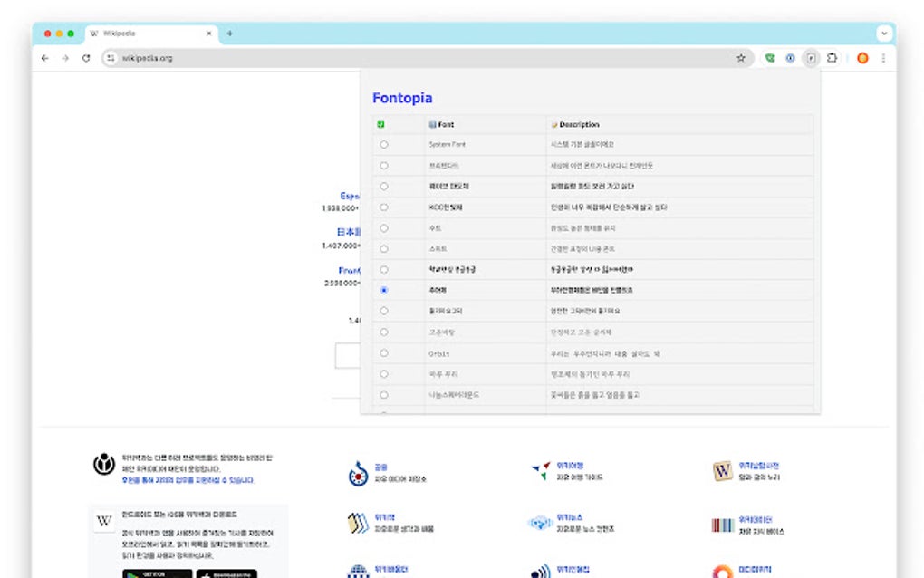The width and height of the screenshot is (924, 578).
Task: Click the Wikinews globe icon
Action: pyautogui.click(x=540, y=523)
